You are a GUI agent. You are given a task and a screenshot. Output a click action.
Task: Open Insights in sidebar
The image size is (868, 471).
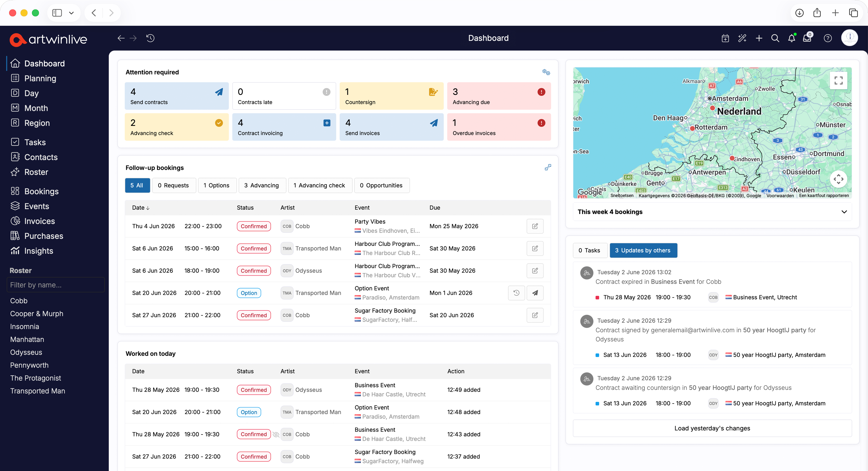coord(39,251)
